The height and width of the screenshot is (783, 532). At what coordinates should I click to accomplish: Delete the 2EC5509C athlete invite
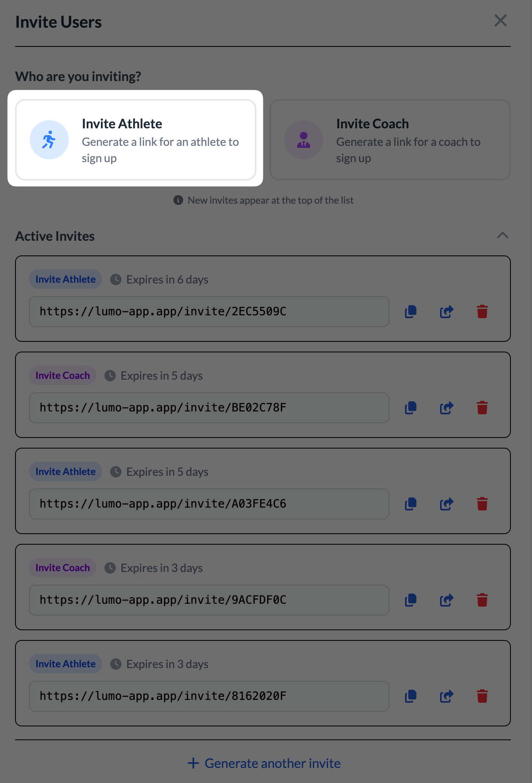(x=482, y=312)
